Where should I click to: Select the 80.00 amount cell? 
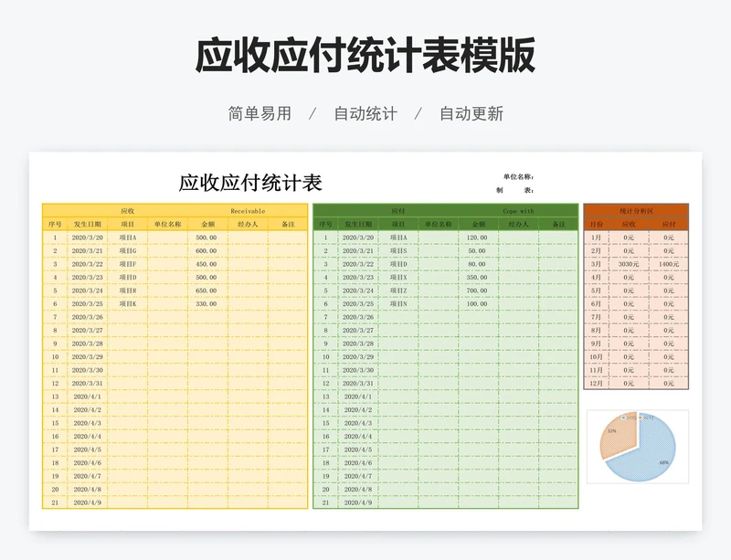pos(477,264)
